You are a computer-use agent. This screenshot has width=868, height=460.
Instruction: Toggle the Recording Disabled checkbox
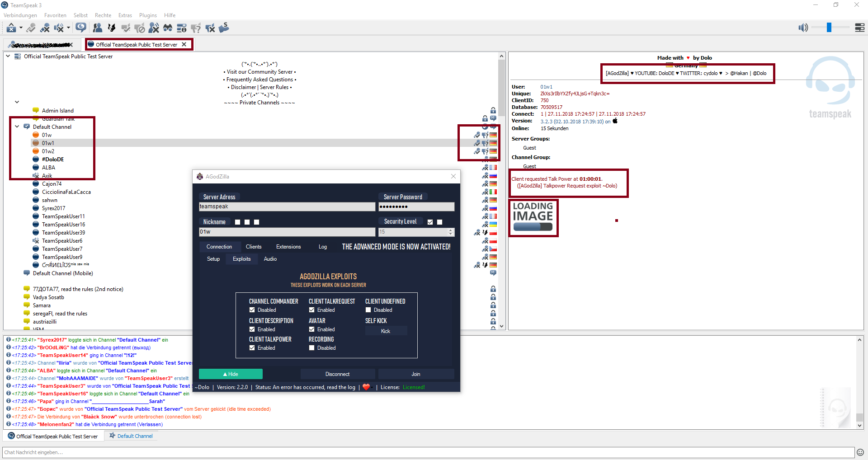(x=311, y=348)
